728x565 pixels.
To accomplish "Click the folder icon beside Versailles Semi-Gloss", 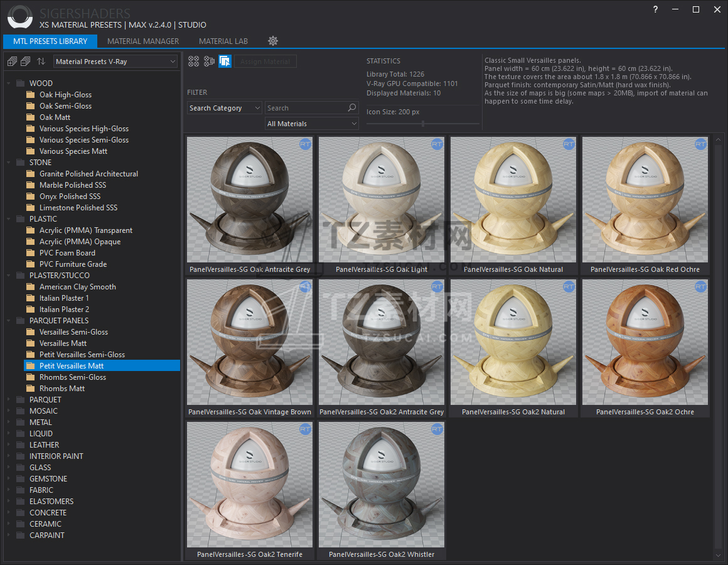I will (31, 332).
